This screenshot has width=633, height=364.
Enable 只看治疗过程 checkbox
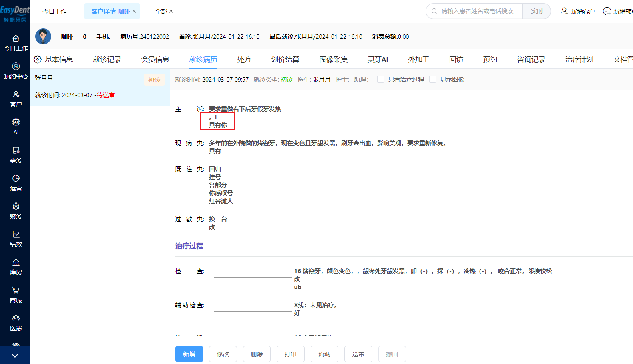coord(380,79)
